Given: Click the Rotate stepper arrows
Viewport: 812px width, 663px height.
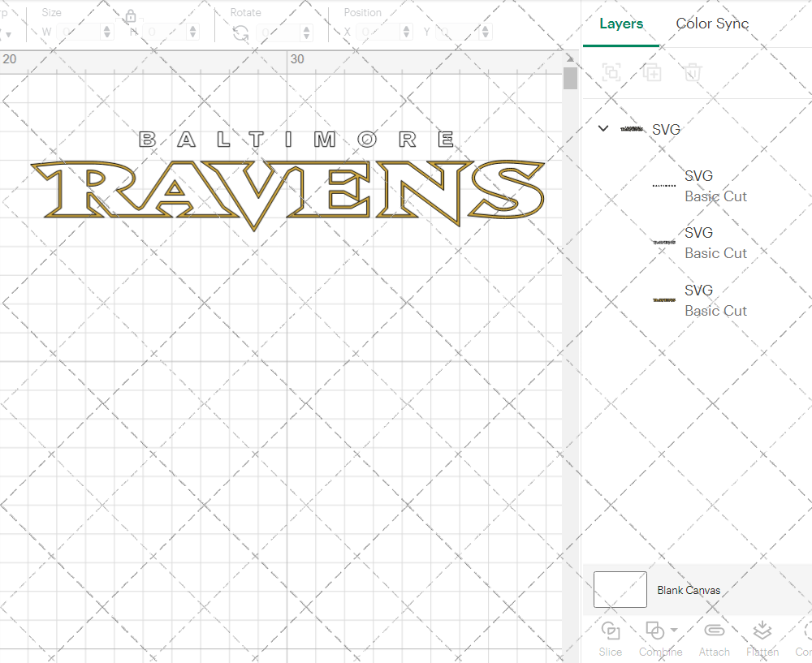Looking at the screenshot, I should [x=307, y=32].
